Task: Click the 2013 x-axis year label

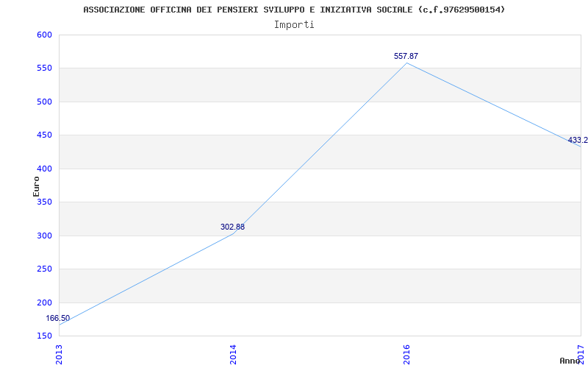Action: (x=59, y=355)
